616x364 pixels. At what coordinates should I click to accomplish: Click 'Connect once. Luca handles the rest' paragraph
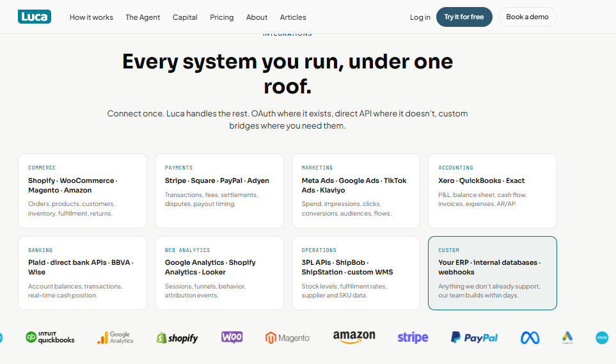coord(288,120)
